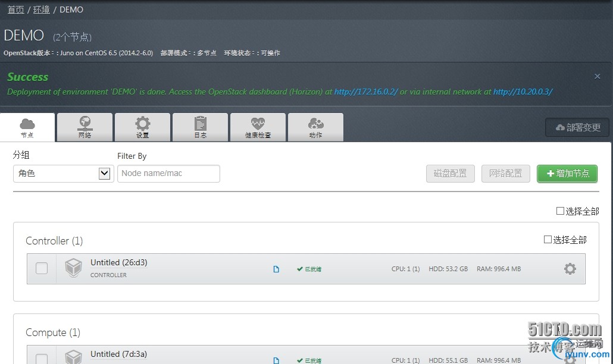Open the 节点 (Nodes) tab

[x=27, y=128]
